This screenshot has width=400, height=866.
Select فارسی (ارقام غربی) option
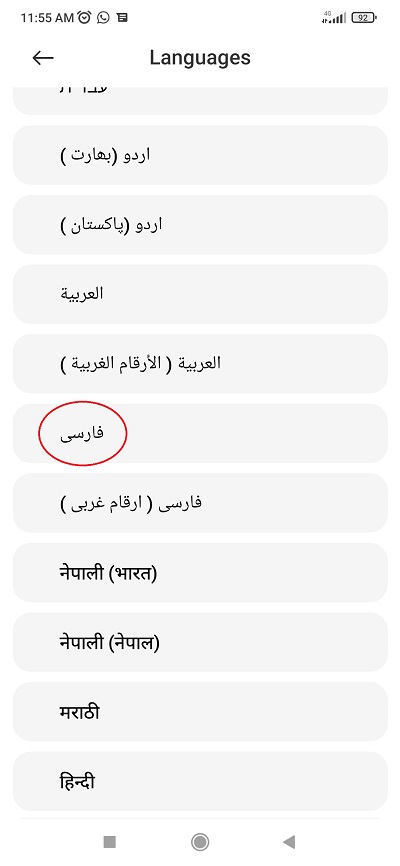200,503
